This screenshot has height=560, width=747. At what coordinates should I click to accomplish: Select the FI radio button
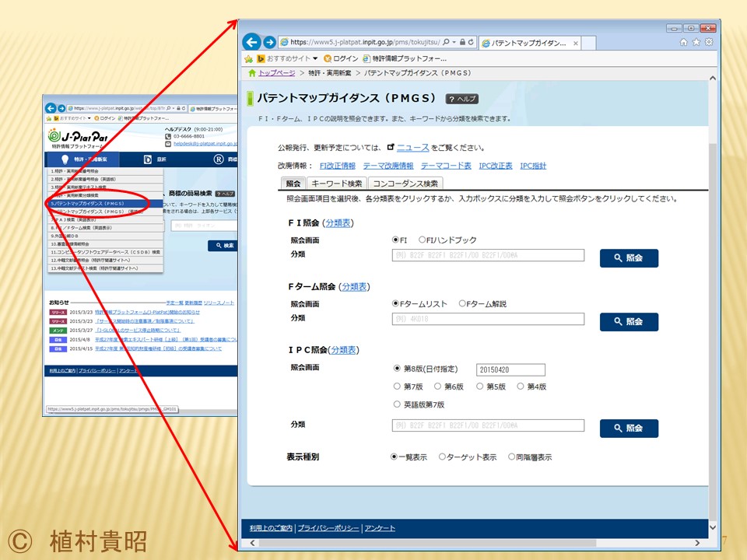(x=395, y=240)
